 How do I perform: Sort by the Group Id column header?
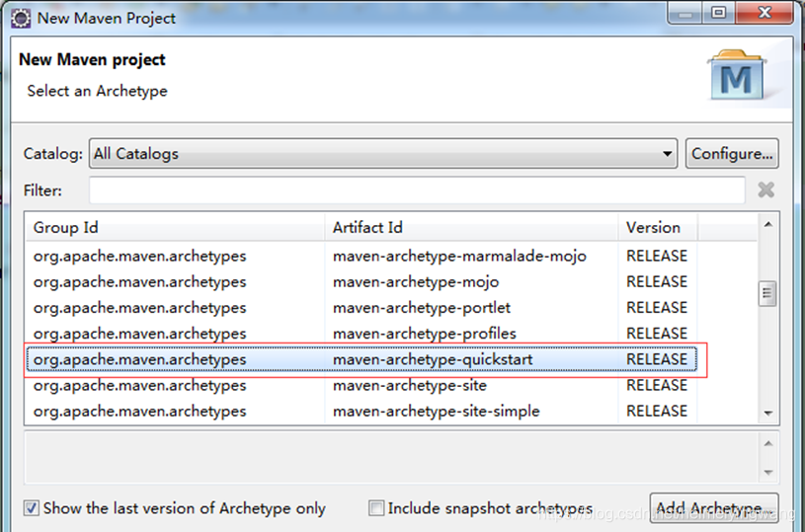tap(175, 227)
